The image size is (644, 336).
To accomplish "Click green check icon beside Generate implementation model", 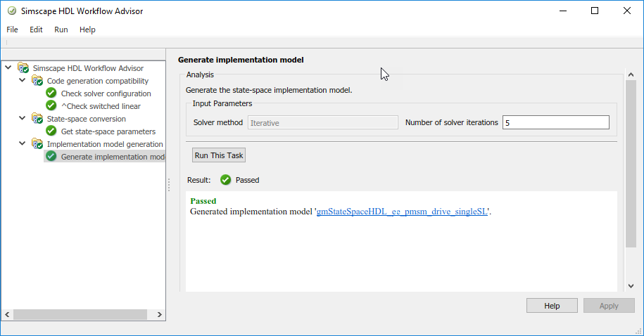I will (x=51, y=157).
